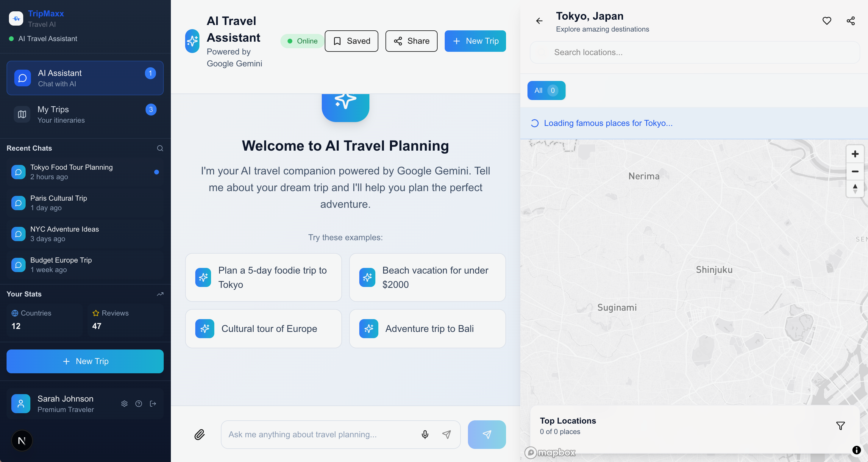Viewport: 868px width, 462px height.
Task: Open the My Trips section
Action: pos(85,114)
